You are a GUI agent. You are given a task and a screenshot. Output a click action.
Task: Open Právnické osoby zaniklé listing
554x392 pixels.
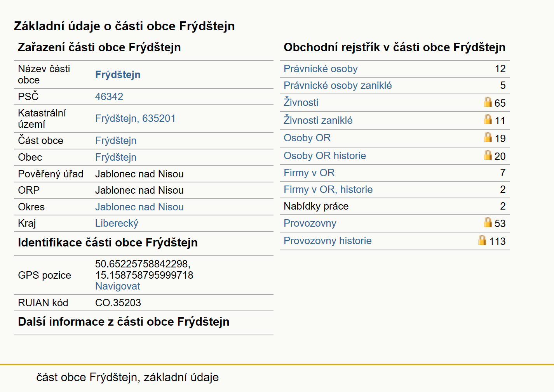[338, 85]
